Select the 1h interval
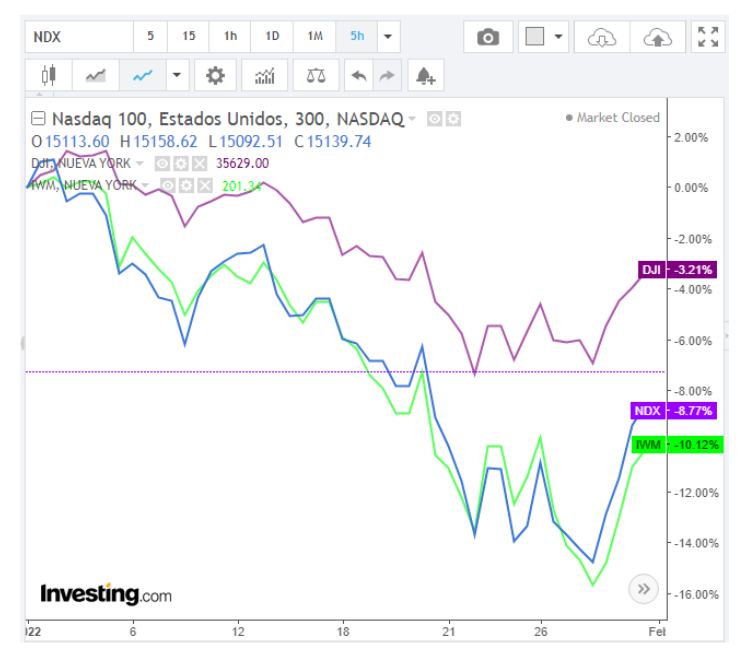 pos(230,37)
